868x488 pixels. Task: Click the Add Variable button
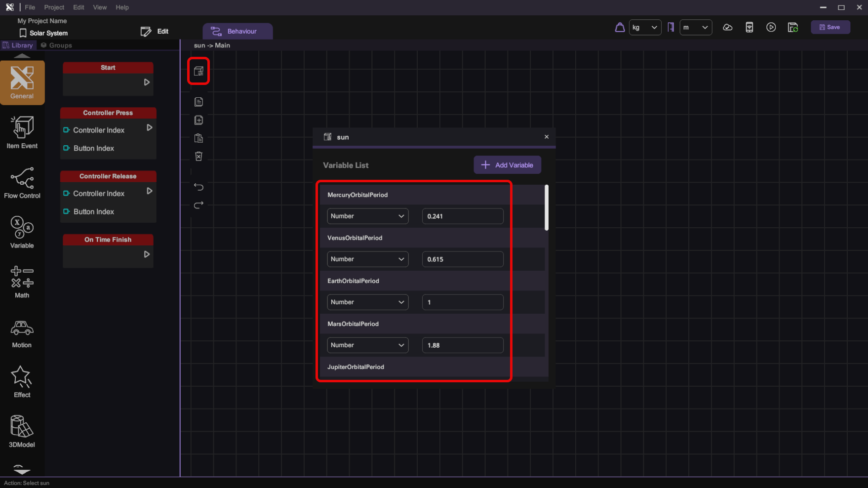tap(508, 165)
